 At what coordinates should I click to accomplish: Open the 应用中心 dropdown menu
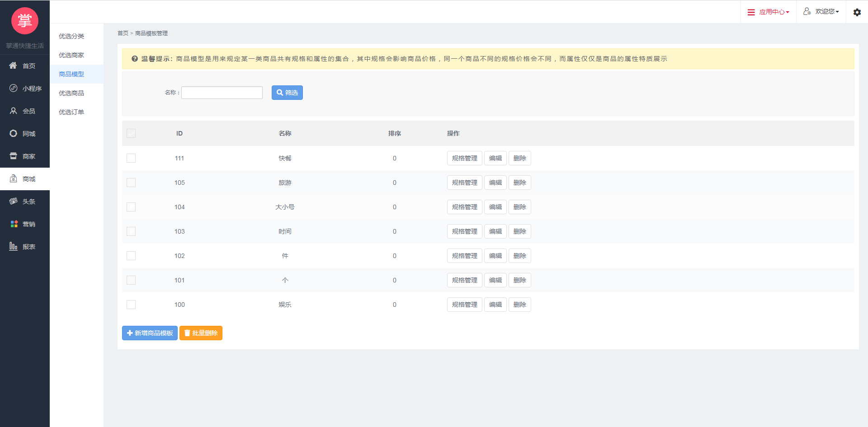769,12
